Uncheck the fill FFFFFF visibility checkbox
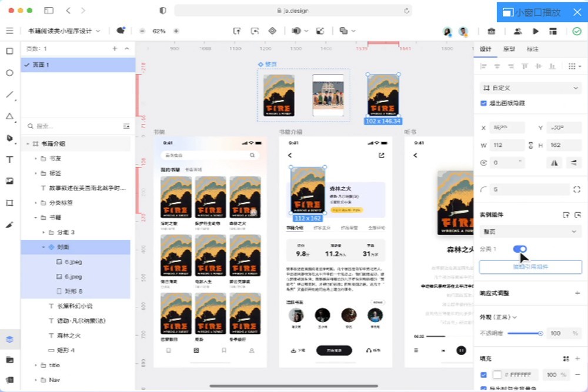 click(484, 375)
